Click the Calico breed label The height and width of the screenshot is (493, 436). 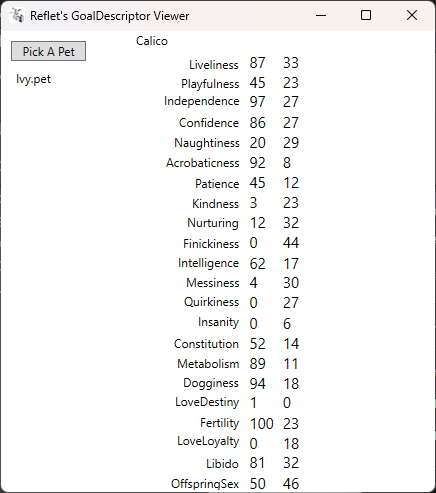pos(152,41)
